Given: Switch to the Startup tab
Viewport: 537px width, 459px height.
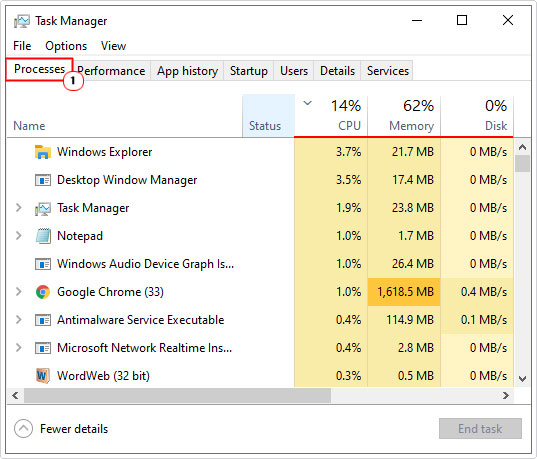Looking at the screenshot, I should 249,71.
